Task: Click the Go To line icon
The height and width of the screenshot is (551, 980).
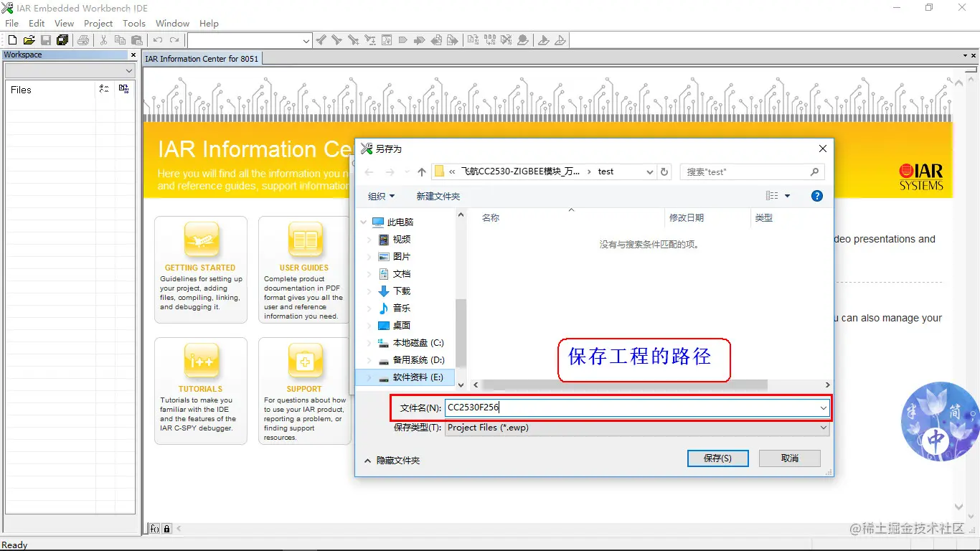Action: coord(387,40)
